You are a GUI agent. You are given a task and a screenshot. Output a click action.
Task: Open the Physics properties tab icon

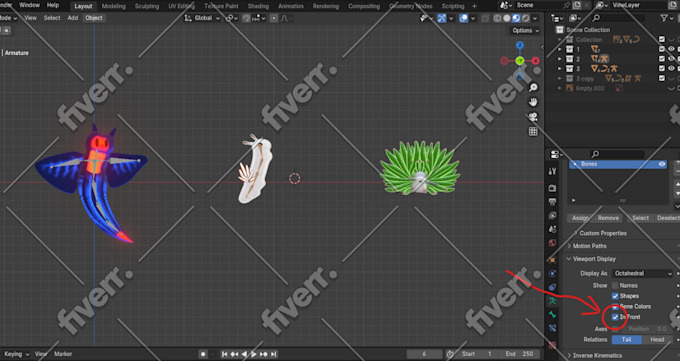click(552, 274)
